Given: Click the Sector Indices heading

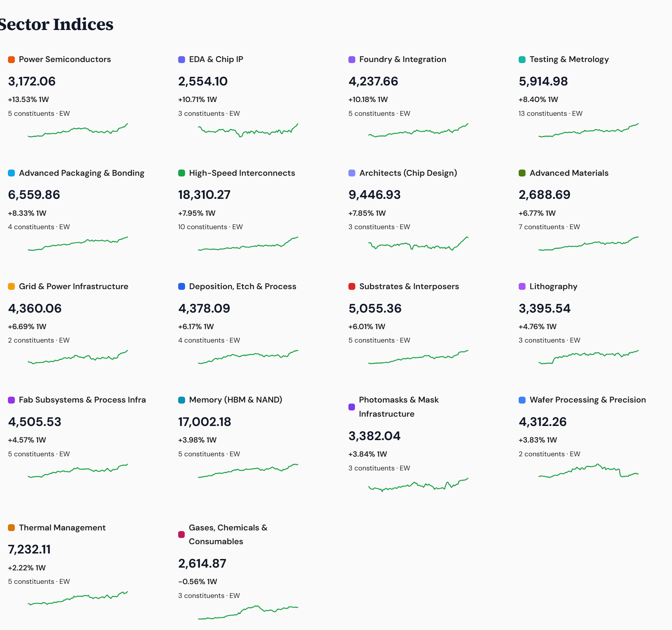Looking at the screenshot, I should 56,24.
